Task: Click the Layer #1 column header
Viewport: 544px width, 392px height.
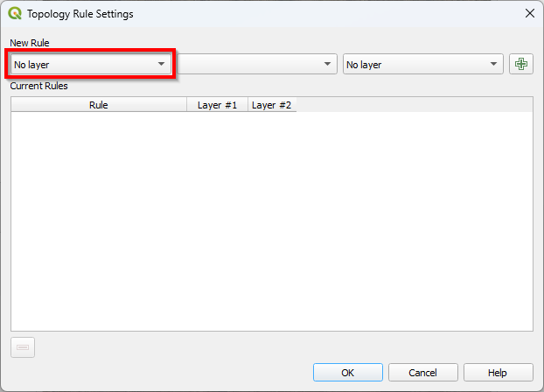Action: 217,105
